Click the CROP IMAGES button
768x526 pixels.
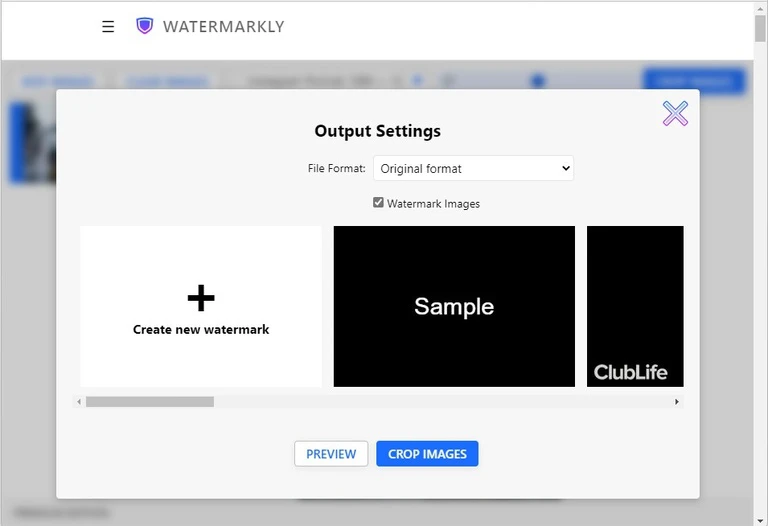[427, 454]
